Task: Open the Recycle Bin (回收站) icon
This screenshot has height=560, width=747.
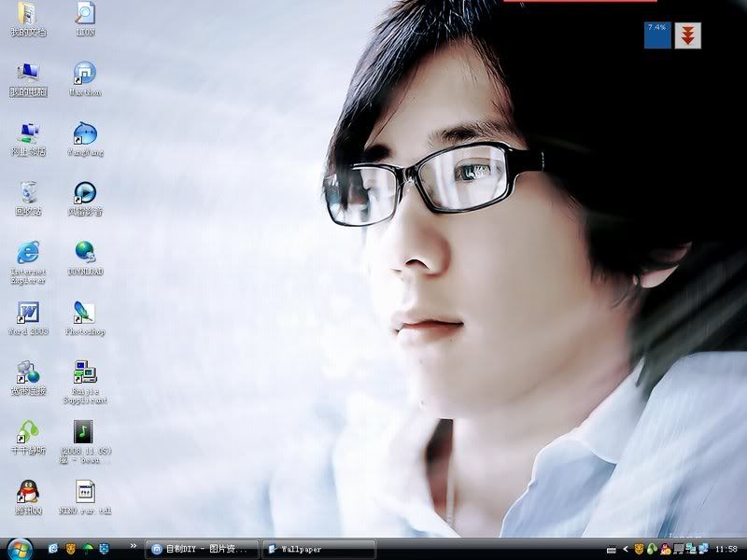Action: [x=28, y=193]
